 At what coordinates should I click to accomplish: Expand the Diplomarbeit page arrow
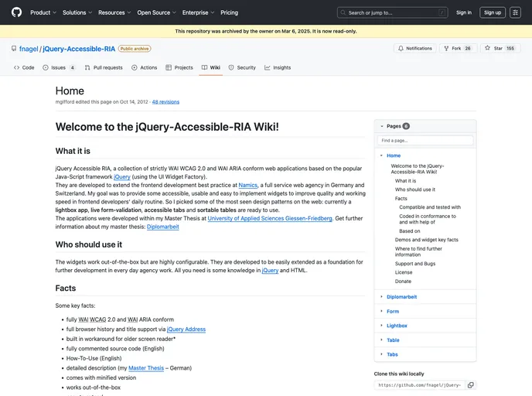coord(381,296)
